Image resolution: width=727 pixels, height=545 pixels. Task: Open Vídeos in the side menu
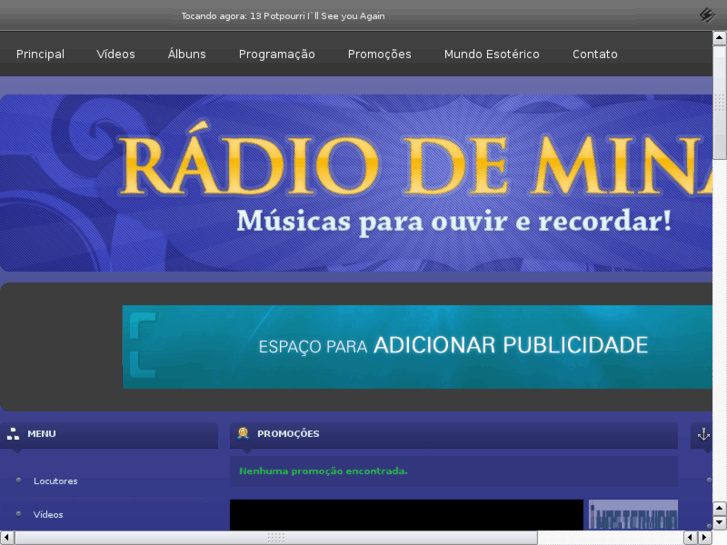pos(48,514)
